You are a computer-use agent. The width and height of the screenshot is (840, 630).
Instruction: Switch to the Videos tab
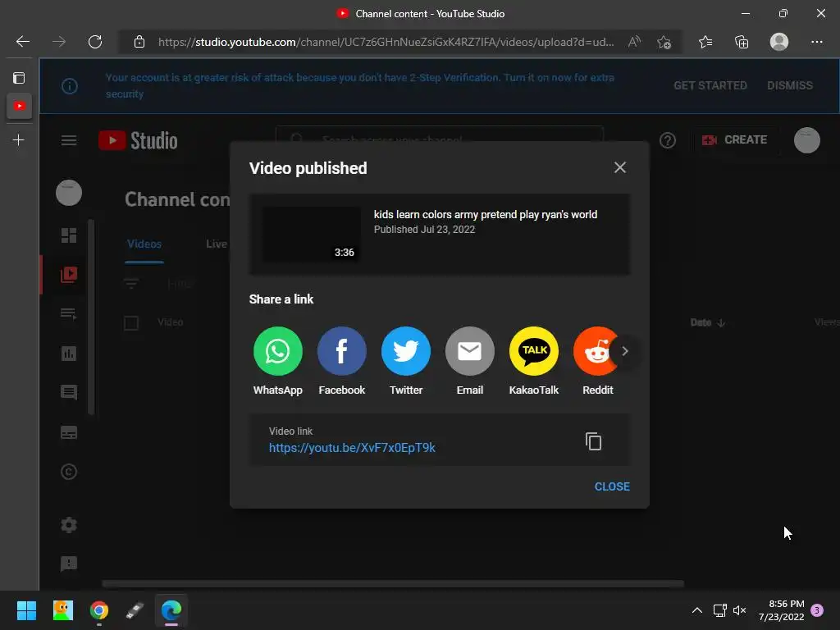point(144,244)
